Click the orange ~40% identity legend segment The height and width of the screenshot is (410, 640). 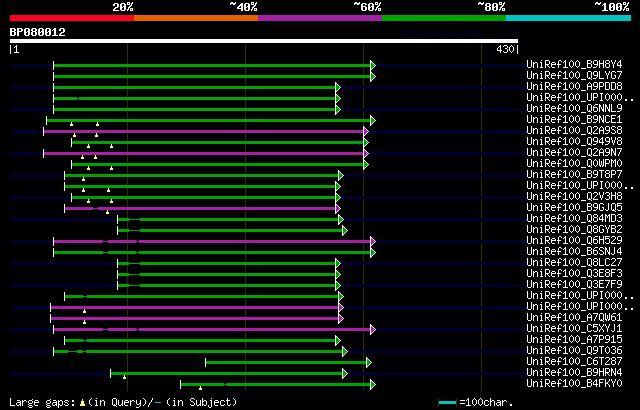tap(196, 18)
